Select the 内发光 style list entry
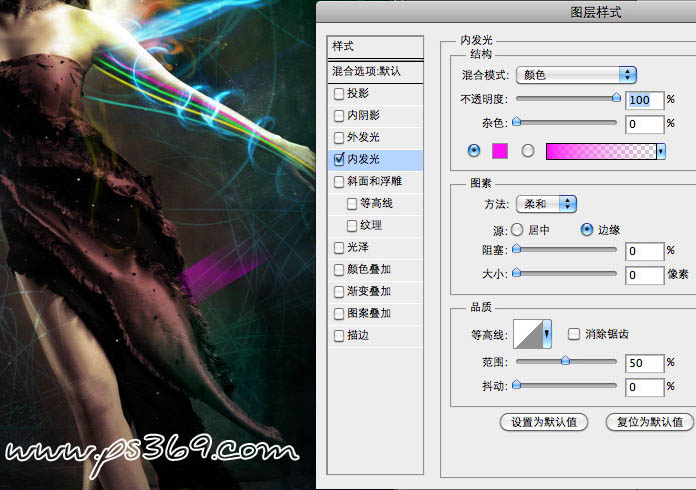This screenshot has width=696, height=490. point(376,159)
